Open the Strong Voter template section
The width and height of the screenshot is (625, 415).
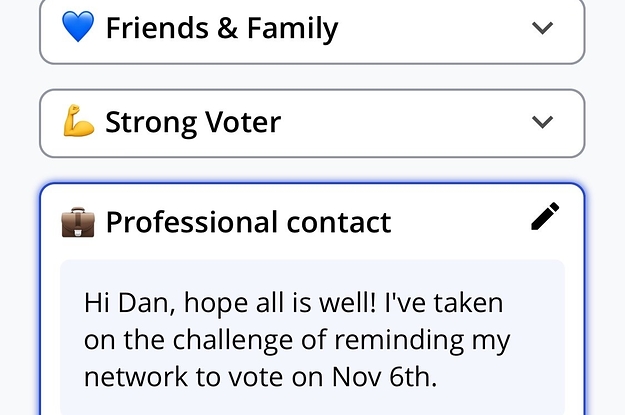[311, 123]
